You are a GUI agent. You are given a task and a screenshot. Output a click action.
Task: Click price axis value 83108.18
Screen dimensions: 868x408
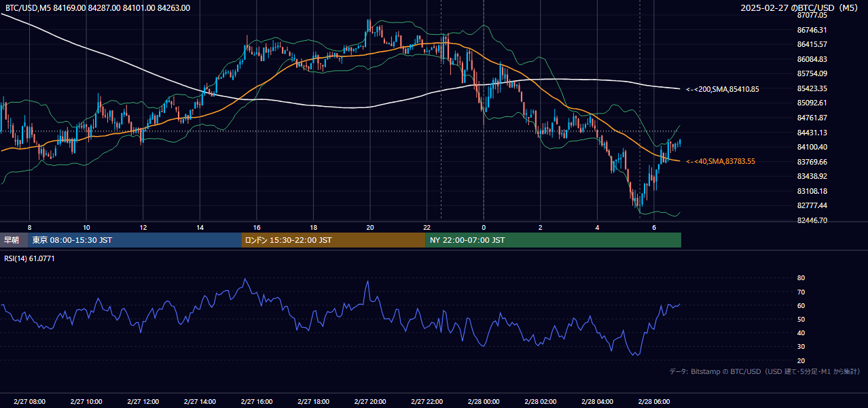[812, 191]
